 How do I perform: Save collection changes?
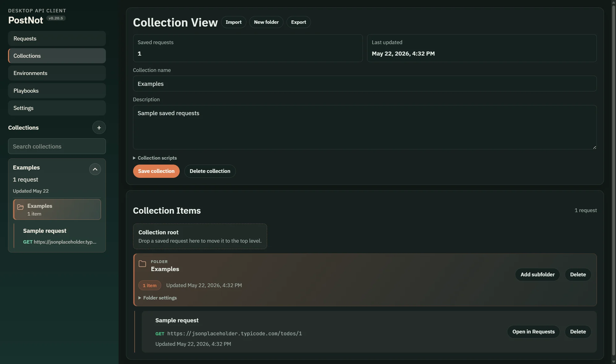tap(156, 171)
